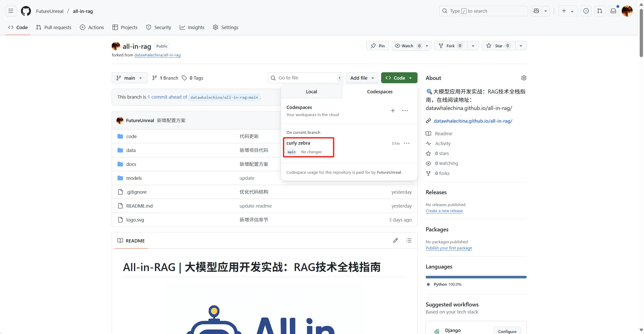644x334 pixels.
Task: Open the Pull requests tab
Action: pyautogui.click(x=54, y=27)
